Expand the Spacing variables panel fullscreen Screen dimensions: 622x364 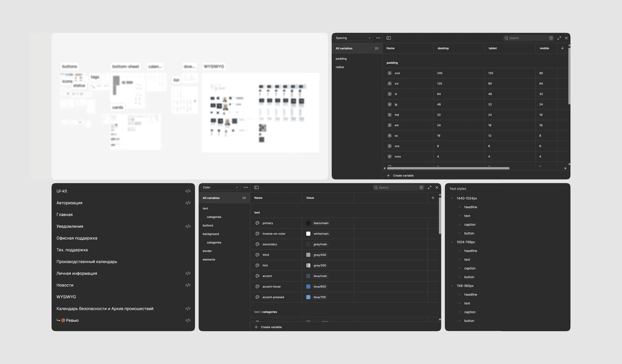559,38
